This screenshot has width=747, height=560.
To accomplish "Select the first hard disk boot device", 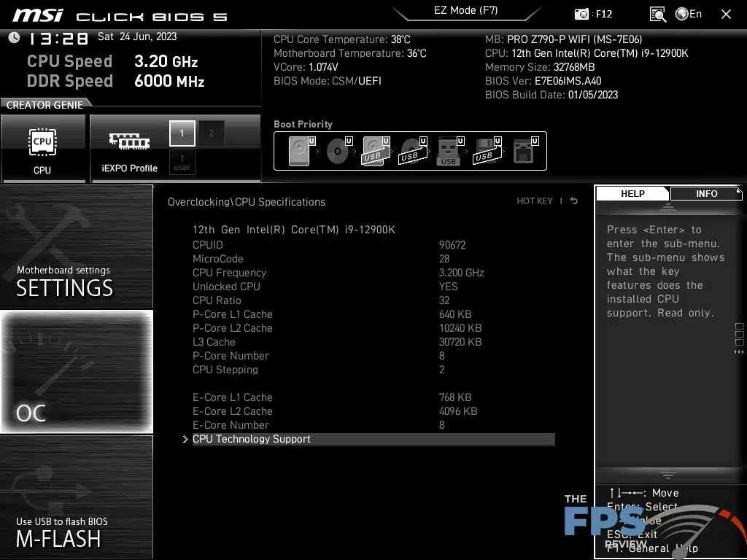I will pos(302,151).
